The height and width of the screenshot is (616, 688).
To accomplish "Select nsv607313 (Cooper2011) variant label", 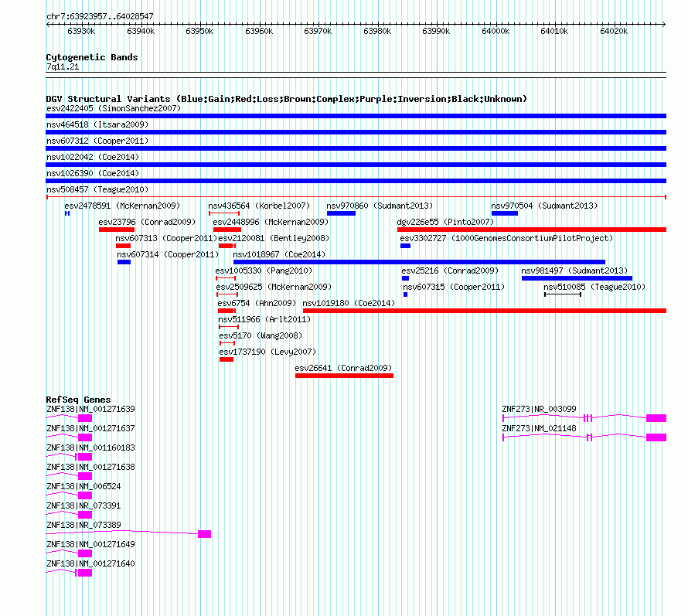I will pyautogui.click(x=167, y=238).
